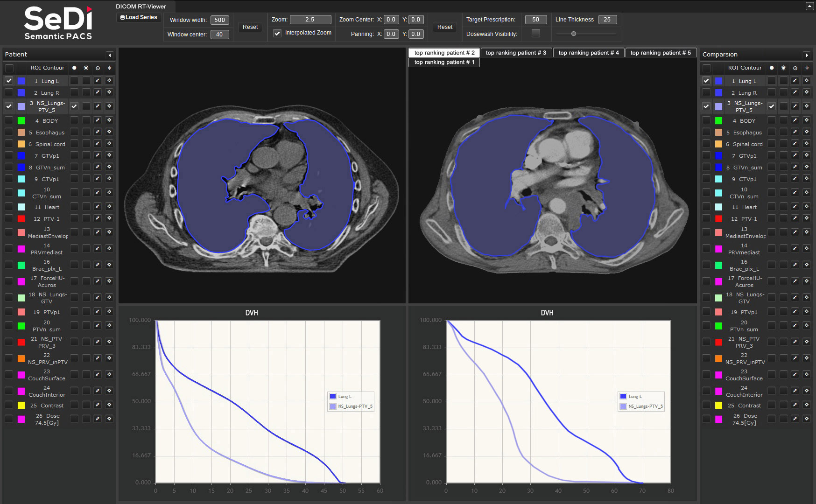Check the BODY contour in Comparsion panel
Screen dimensions: 816x504
click(x=706, y=120)
